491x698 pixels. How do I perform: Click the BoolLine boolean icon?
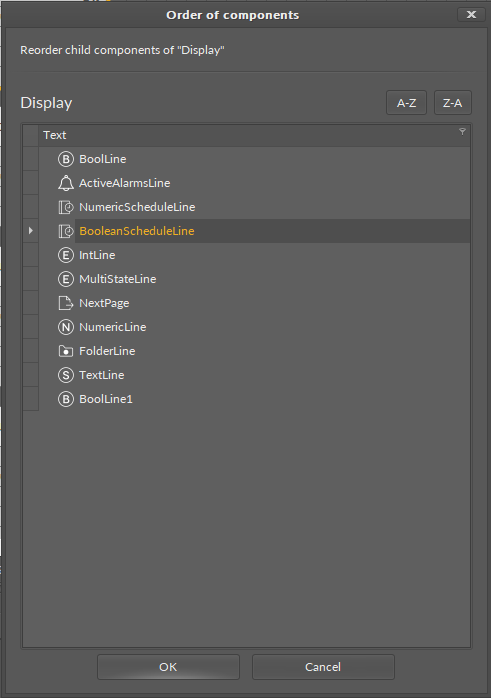click(x=66, y=159)
